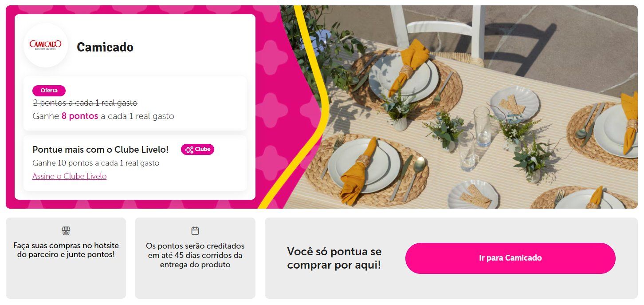This screenshot has height=305, width=644.
Task: Click Você só pontua se comprar por aqui text
Action: click(334, 258)
